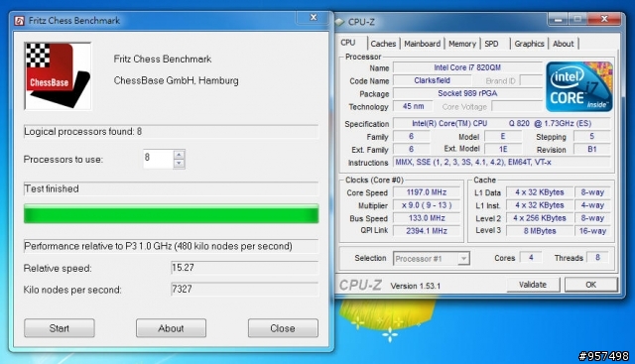Click the Multiplier value x 9.0 ( 9 - 13 )
Screen dimensions: 635x364
pos(427,205)
